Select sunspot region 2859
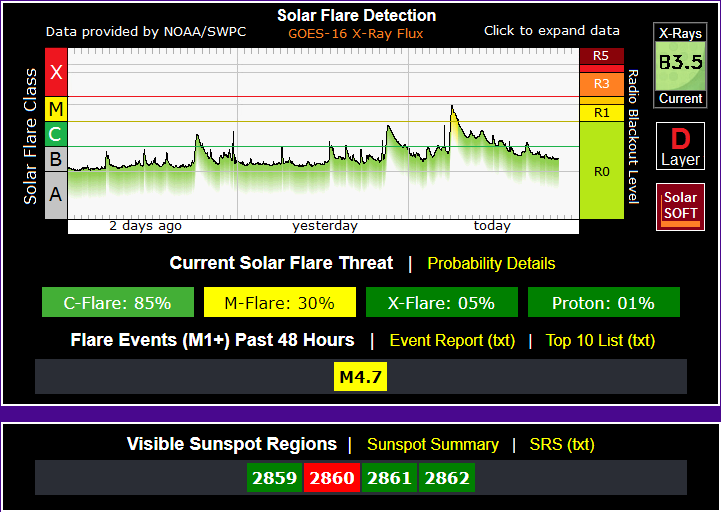This screenshot has height=512, width=721. tap(274, 478)
